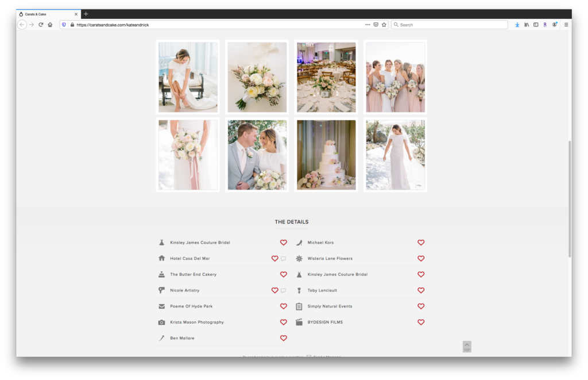Open tracking protection shield info
588x380 pixels.
64,25
